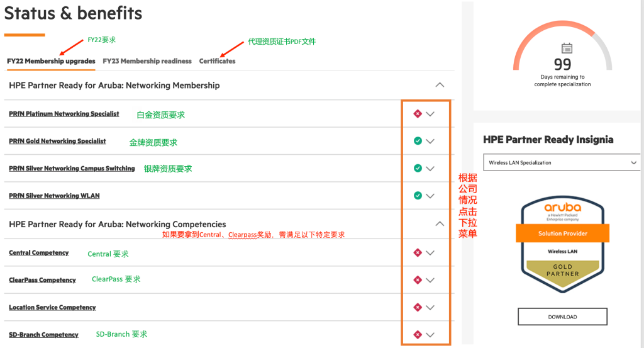Click the green check icon for Gold Networking Specialist
The image size is (644, 348).
click(x=418, y=141)
